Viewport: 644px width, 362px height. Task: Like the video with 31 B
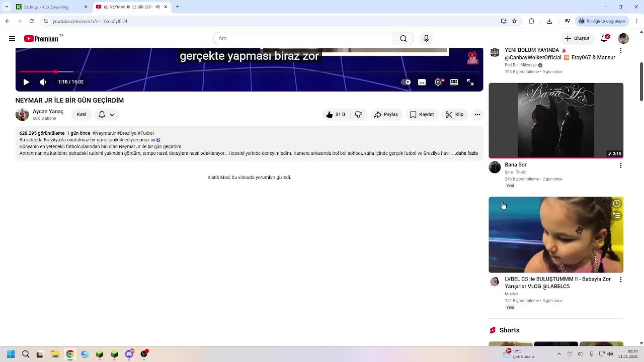tap(336, 115)
